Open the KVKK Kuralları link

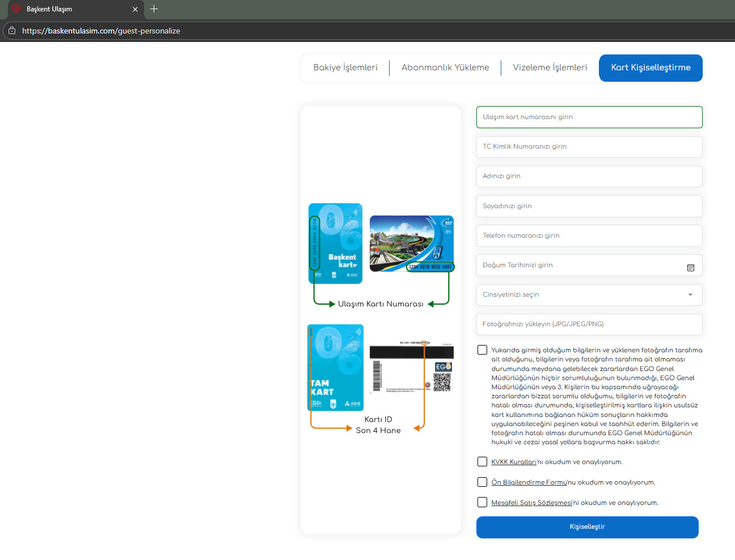click(513, 462)
